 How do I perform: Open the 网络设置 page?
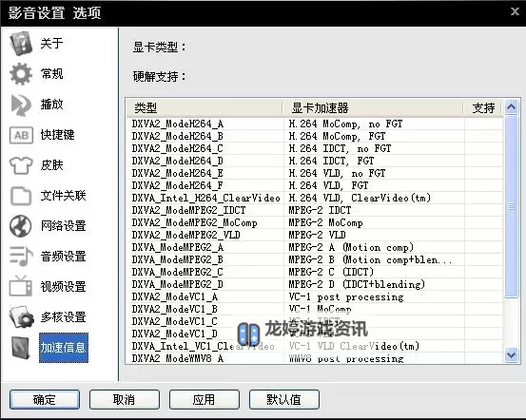point(63,226)
